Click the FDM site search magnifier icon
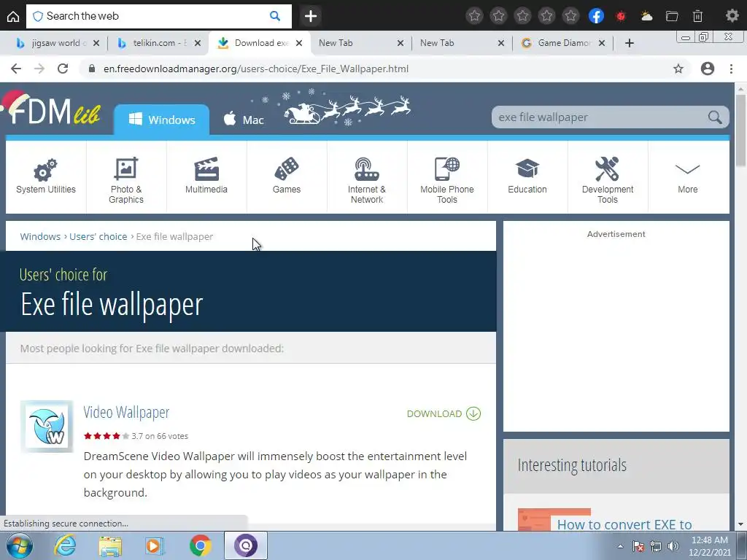747x560 pixels. click(715, 117)
